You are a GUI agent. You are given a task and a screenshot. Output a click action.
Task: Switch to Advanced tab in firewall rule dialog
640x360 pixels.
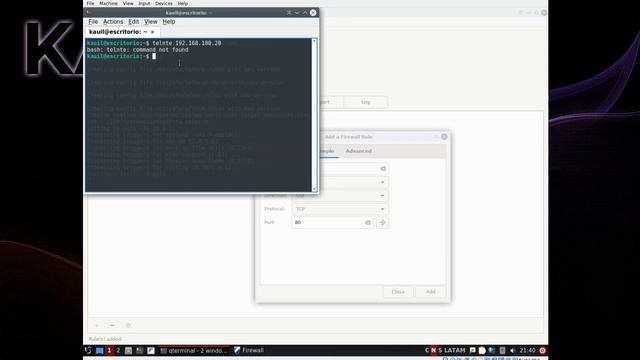tap(359, 151)
